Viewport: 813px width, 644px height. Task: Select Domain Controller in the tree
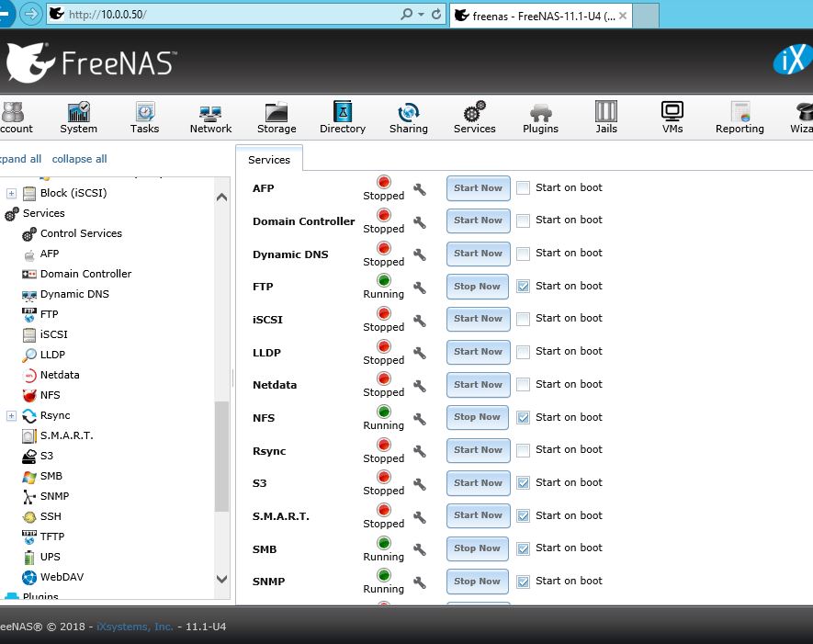click(85, 274)
